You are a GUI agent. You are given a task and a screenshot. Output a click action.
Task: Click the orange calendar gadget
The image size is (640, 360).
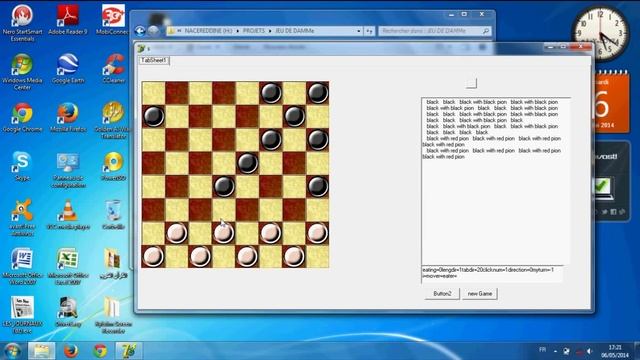pos(610,103)
